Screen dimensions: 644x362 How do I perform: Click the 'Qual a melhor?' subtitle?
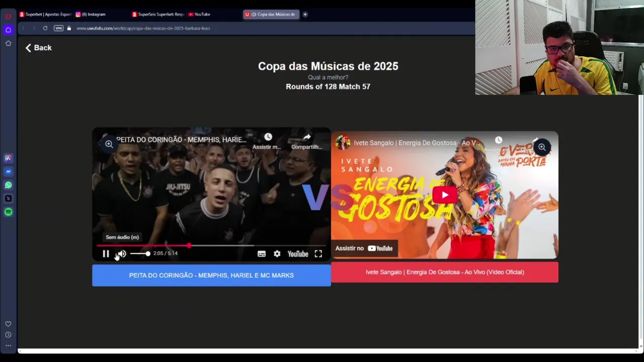tap(328, 77)
